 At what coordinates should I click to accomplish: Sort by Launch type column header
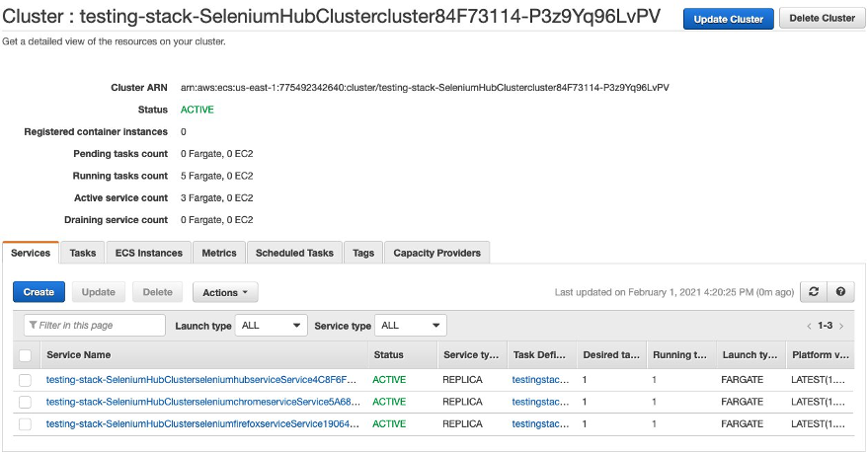(x=750, y=355)
